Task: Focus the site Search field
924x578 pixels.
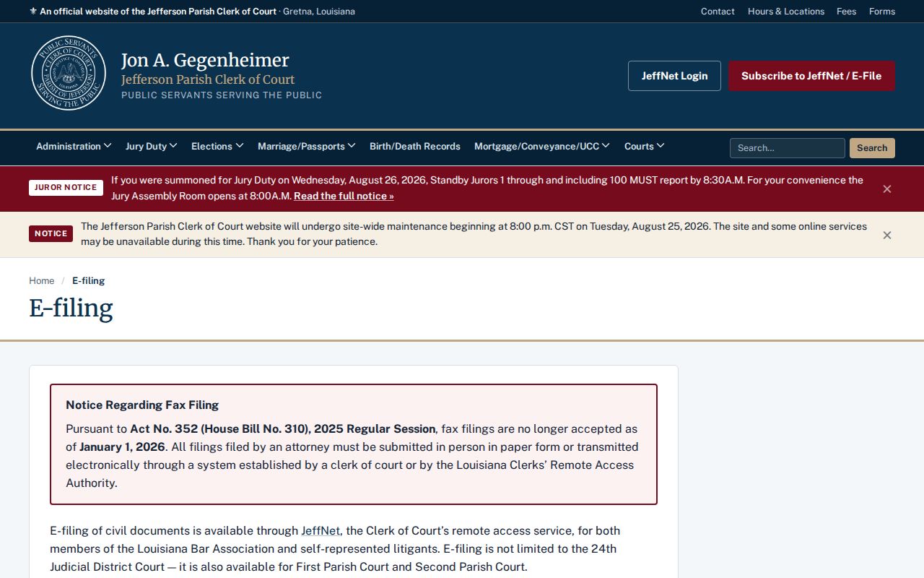Action: pos(787,148)
